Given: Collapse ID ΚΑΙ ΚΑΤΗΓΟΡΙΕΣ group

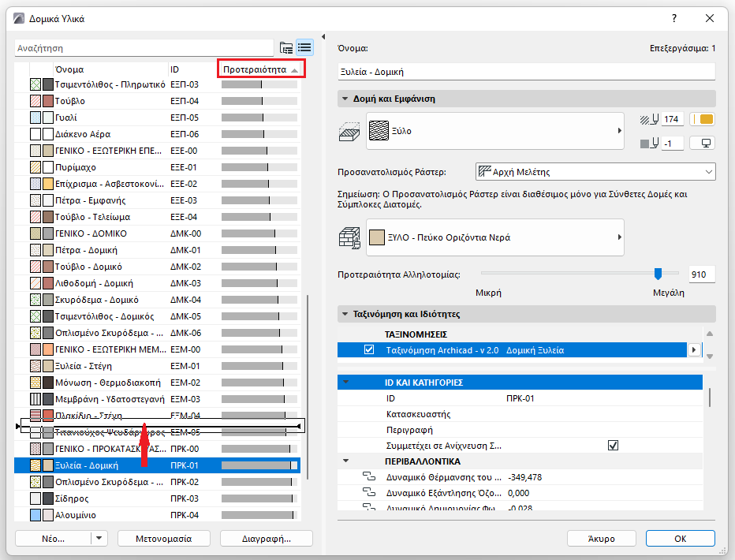Looking at the screenshot, I should (x=346, y=383).
